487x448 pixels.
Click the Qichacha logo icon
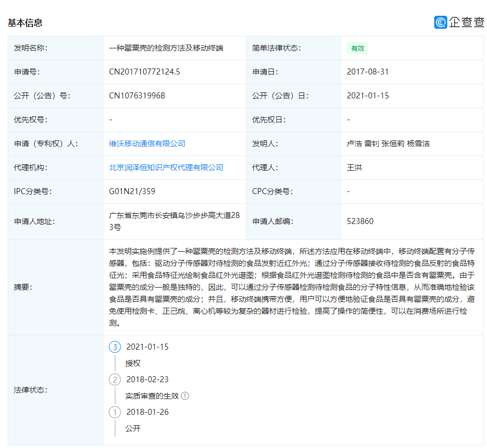[x=440, y=22]
